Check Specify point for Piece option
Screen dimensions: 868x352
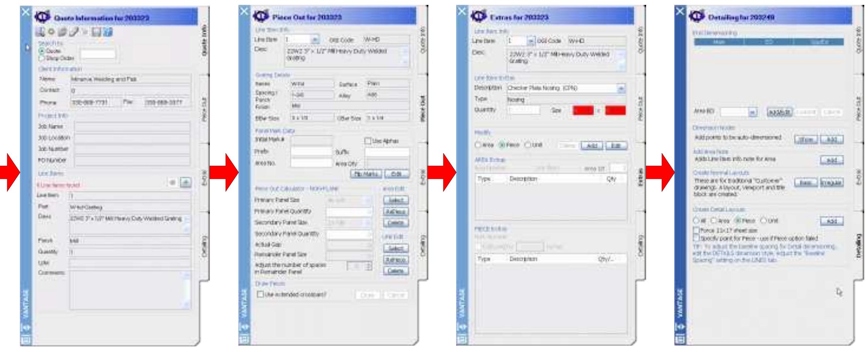[696, 238]
